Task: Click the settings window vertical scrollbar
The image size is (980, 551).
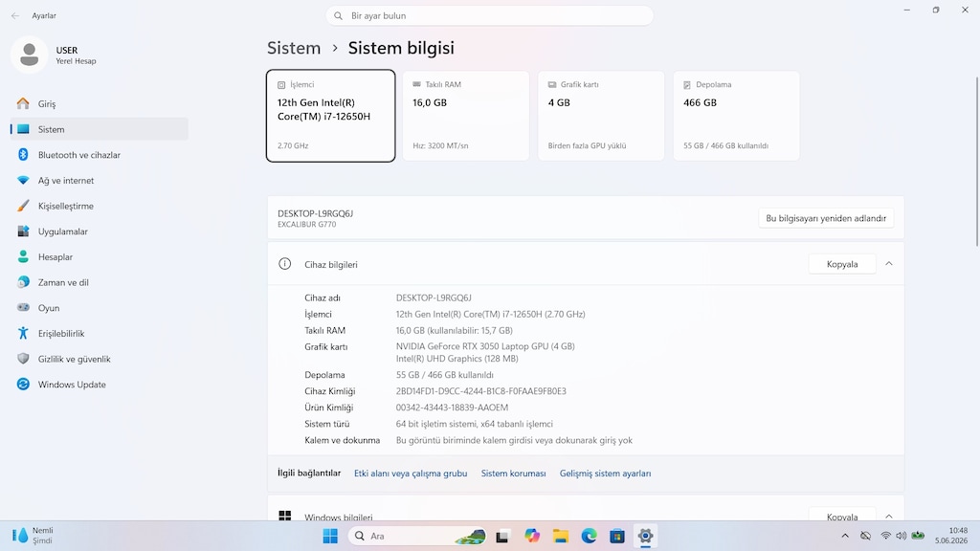Action: click(976, 161)
